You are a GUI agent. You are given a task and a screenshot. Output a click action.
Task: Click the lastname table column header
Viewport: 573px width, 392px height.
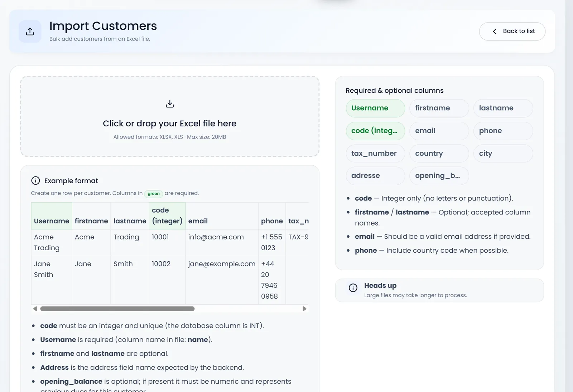(130, 216)
